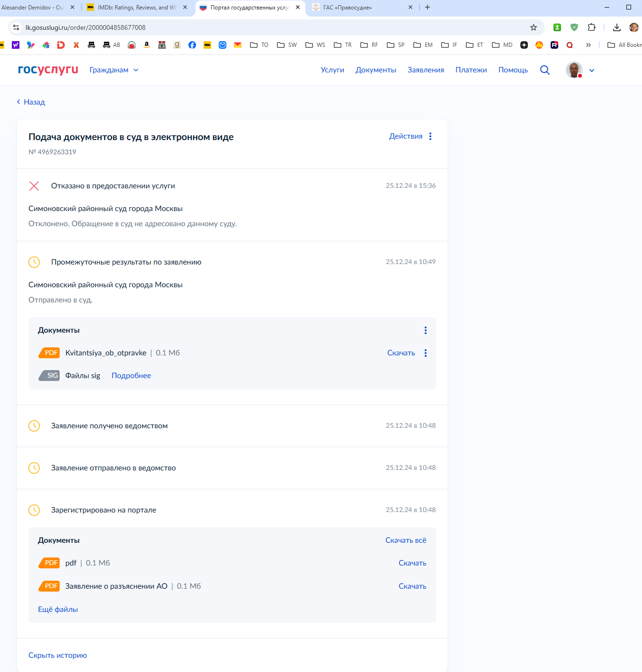
Task: Open the WS bookmarks folder
Action: [316, 45]
